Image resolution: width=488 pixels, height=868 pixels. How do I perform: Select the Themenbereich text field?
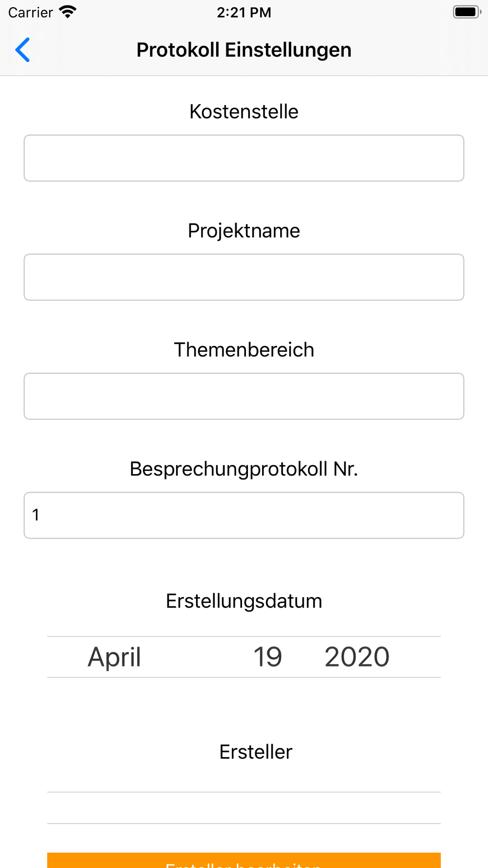tap(244, 396)
